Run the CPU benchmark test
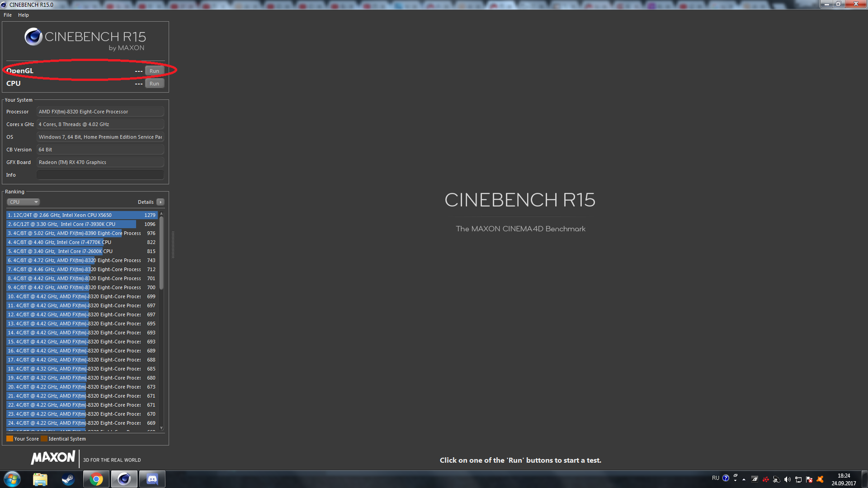The image size is (868, 488). [154, 84]
